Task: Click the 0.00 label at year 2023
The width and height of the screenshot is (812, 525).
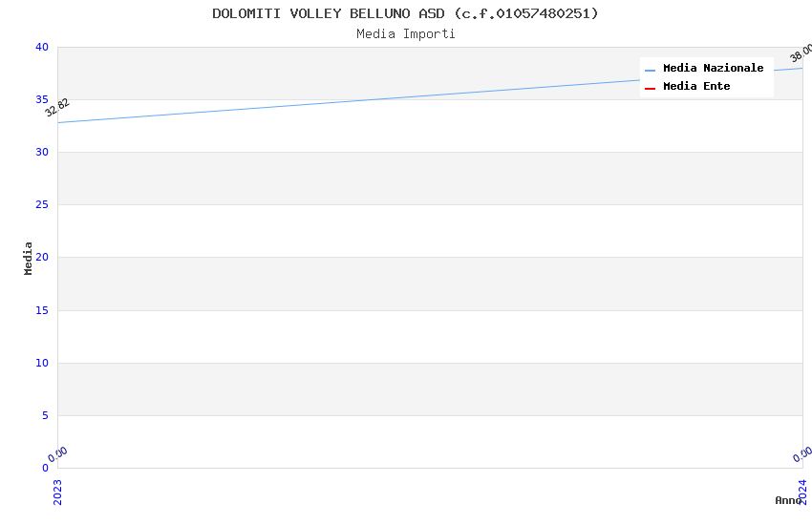Action: tap(57, 454)
